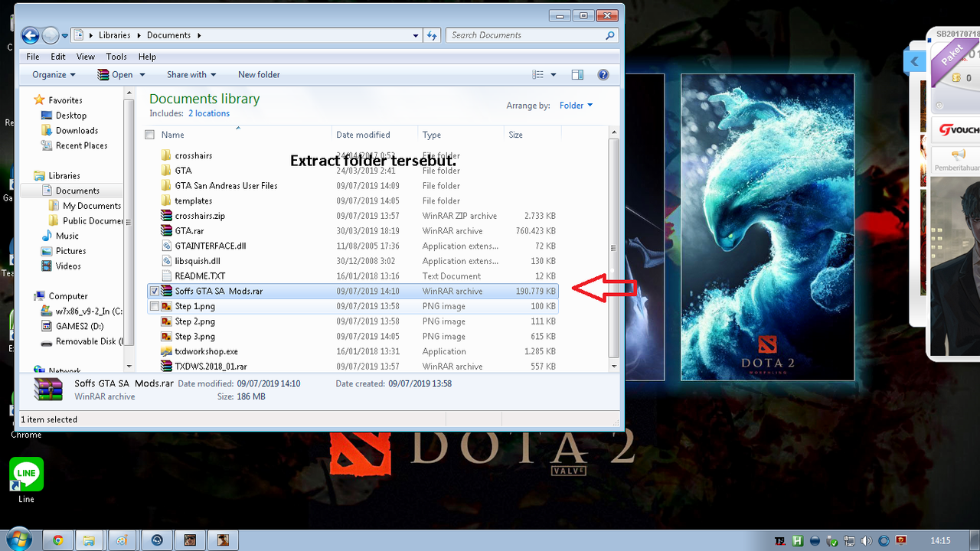Open the Edit menu

58,57
